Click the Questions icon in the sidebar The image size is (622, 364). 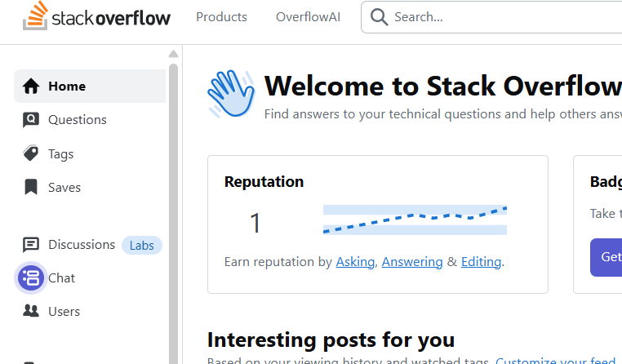[31, 120]
